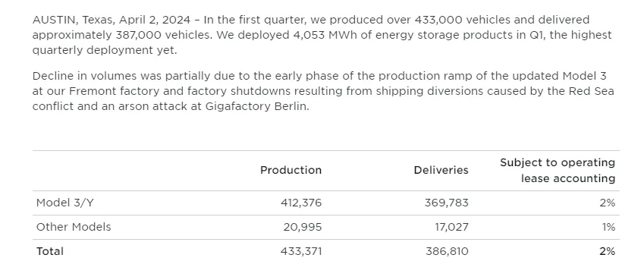Select the Total row label
The image size is (644, 280).
coord(50,251)
